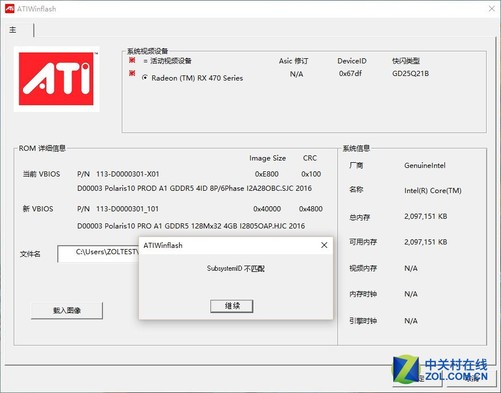Click the CRC column header
This screenshot has width=501, height=393.
click(x=310, y=158)
